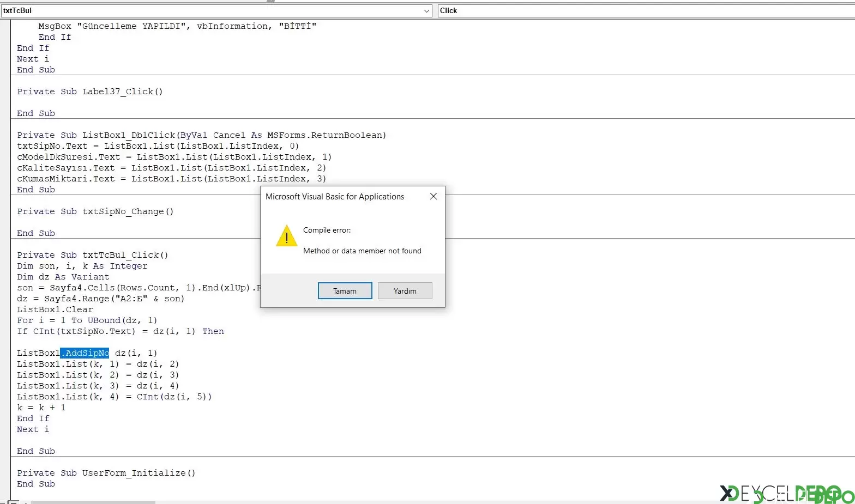855x504 pixels.
Task: Open the txtTcBul object dropdown
Action: pyautogui.click(x=427, y=11)
